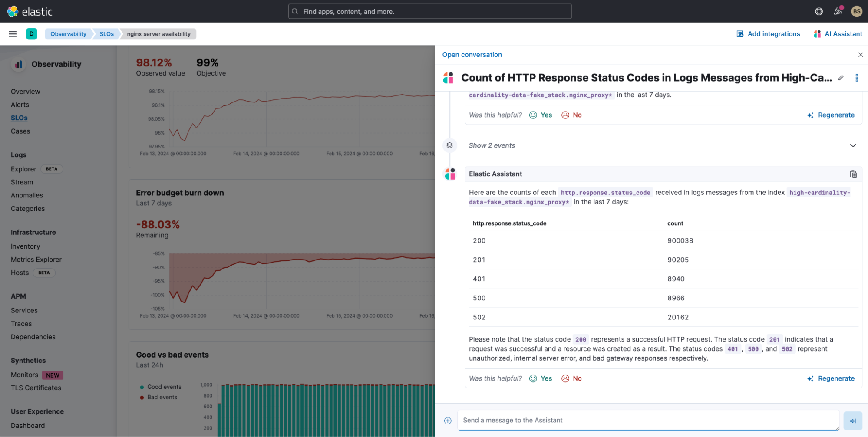Viewport: 868px width, 437px height.
Task: Collapse the Show 2 events section
Action: coord(853,145)
